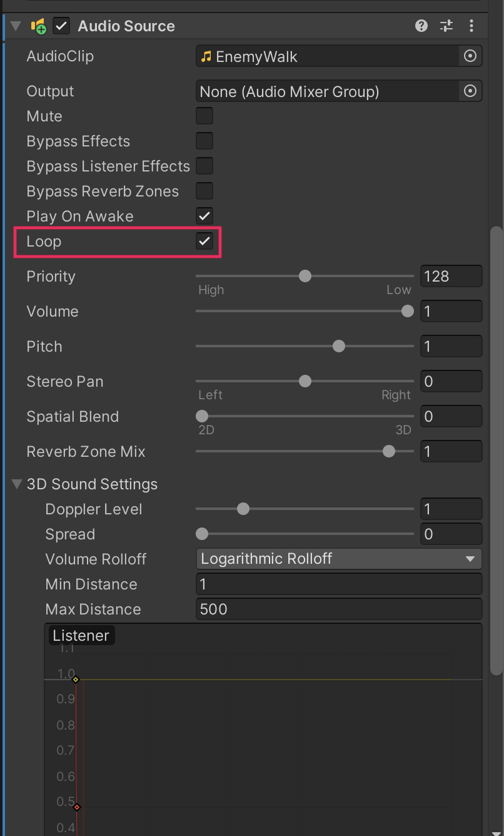Enable the Mute checkbox

[x=204, y=116]
